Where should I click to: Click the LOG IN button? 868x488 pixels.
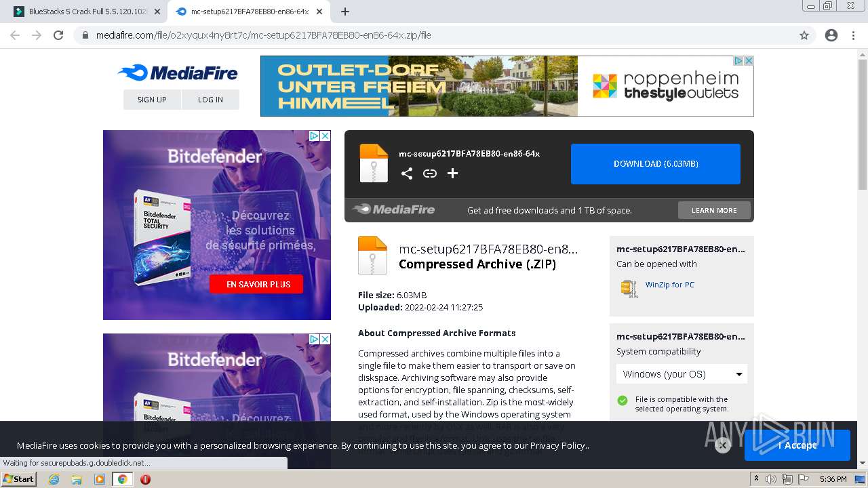point(210,99)
